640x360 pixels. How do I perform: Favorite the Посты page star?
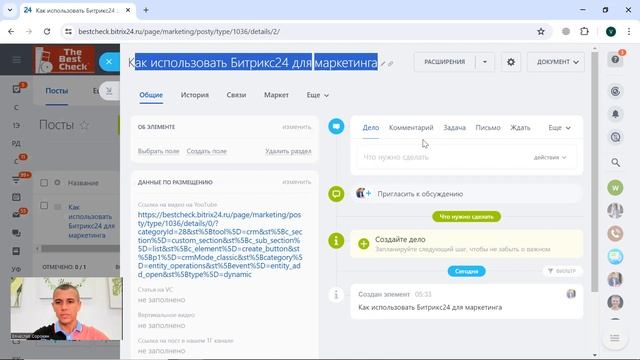pos(84,125)
